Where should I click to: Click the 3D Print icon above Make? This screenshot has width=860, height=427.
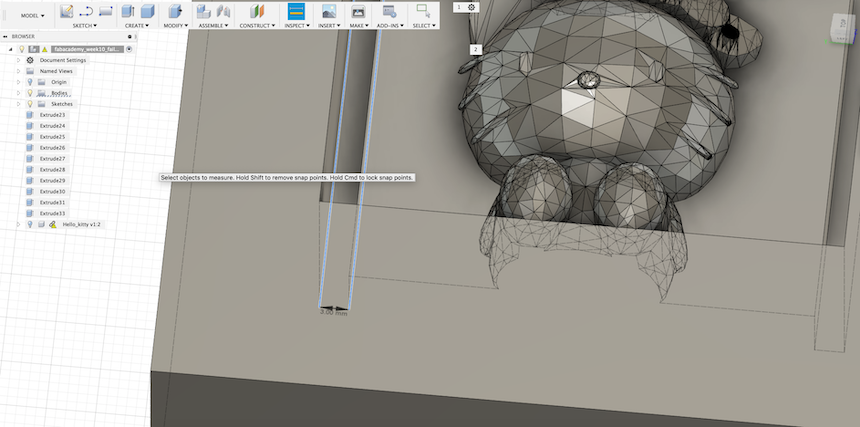click(358, 11)
